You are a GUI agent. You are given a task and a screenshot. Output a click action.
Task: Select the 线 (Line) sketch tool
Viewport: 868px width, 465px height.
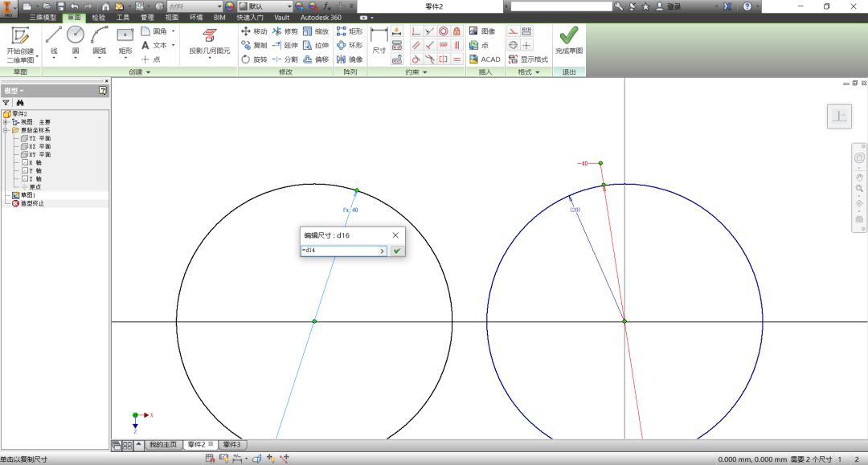[54, 42]
